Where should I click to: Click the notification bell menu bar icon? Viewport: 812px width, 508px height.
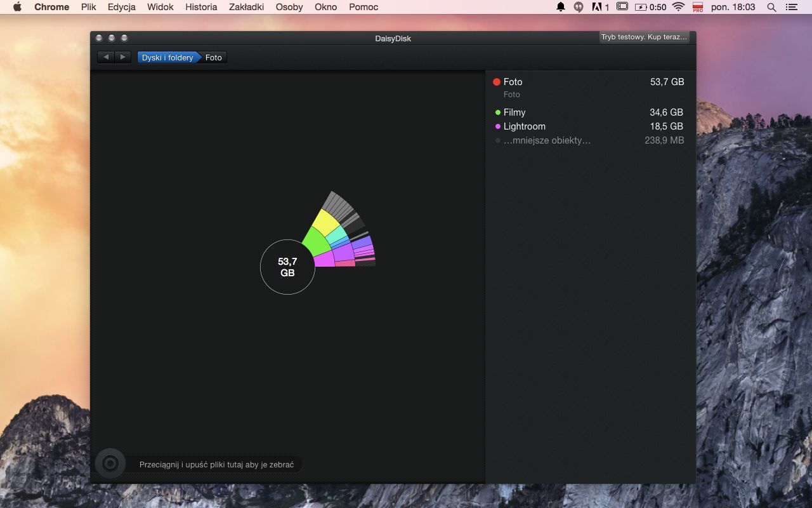point(561,7)
